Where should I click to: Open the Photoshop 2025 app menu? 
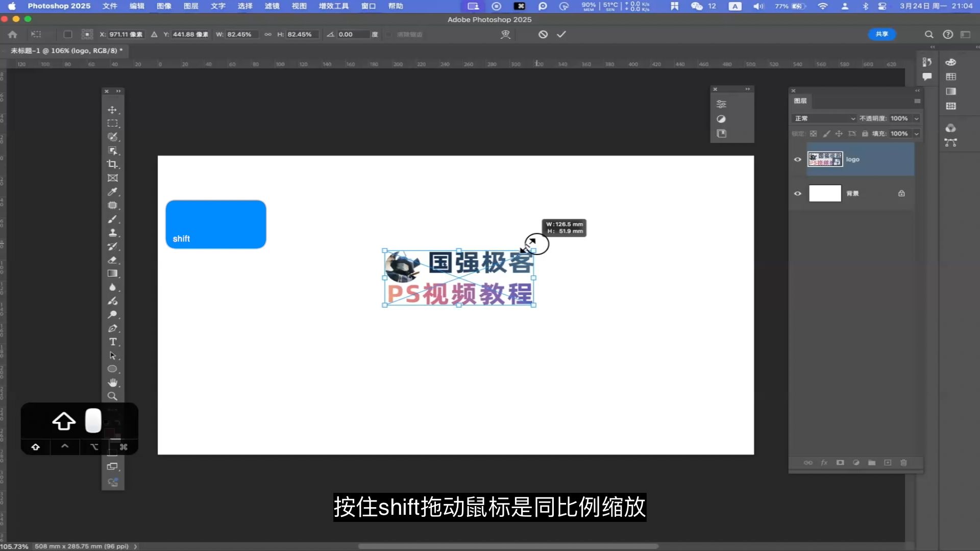click(x=59, y=6)
